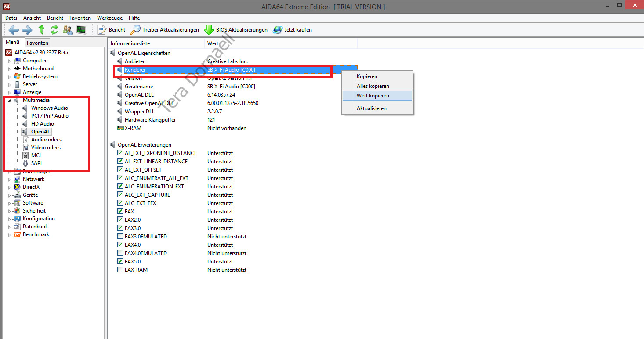Toggle the ALC_ENUMERATE_ALL_EXT checkbox
The height and width of the screenshot is (339, 644).
pyautogui.click(x=120, y=178)
